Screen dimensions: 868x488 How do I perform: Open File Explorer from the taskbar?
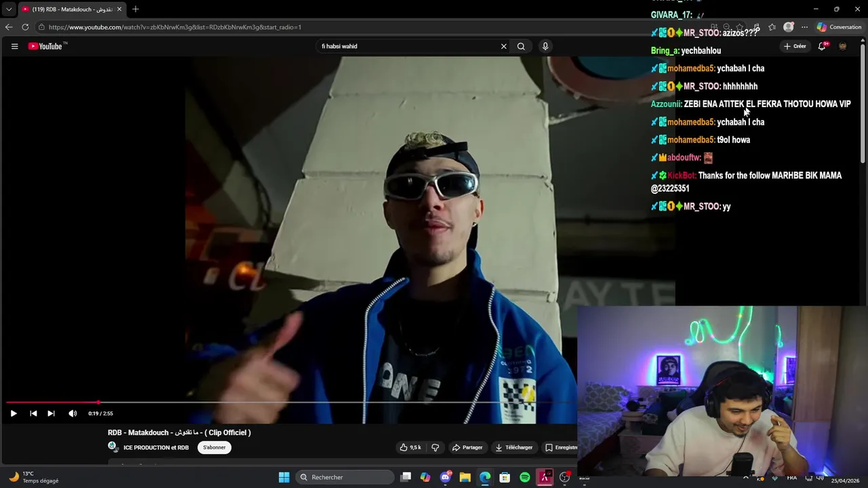[465, 477]
